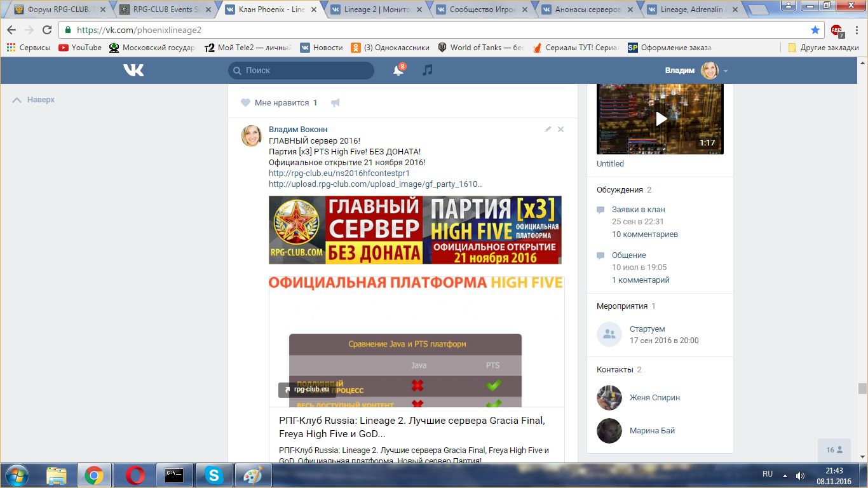Open the online friends chat counter

[x=834, y=450]
